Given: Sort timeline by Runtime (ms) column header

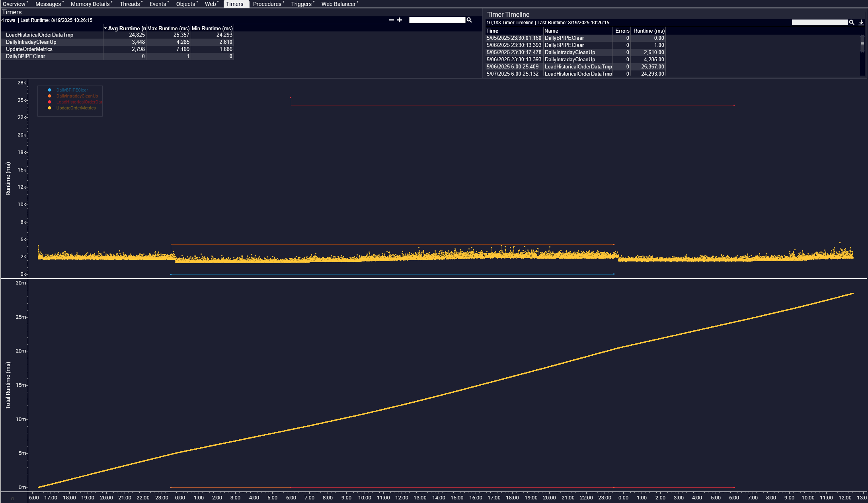Looking at the screenshot, I should (649, 31).
